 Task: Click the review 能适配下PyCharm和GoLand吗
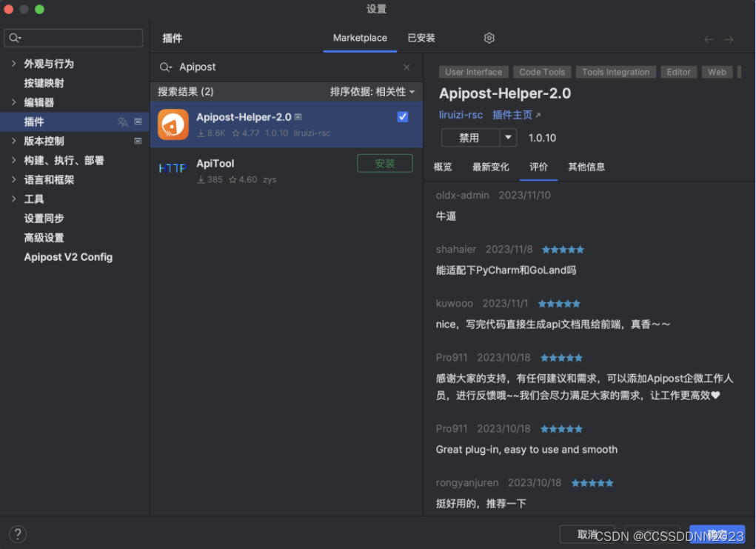click(506, 270)
